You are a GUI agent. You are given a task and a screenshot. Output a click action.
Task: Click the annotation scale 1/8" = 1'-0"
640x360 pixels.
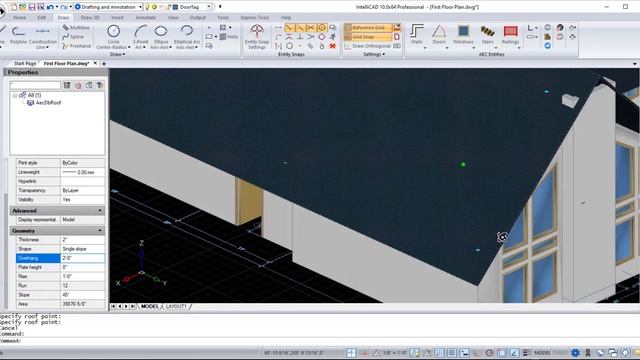(394, 353)
